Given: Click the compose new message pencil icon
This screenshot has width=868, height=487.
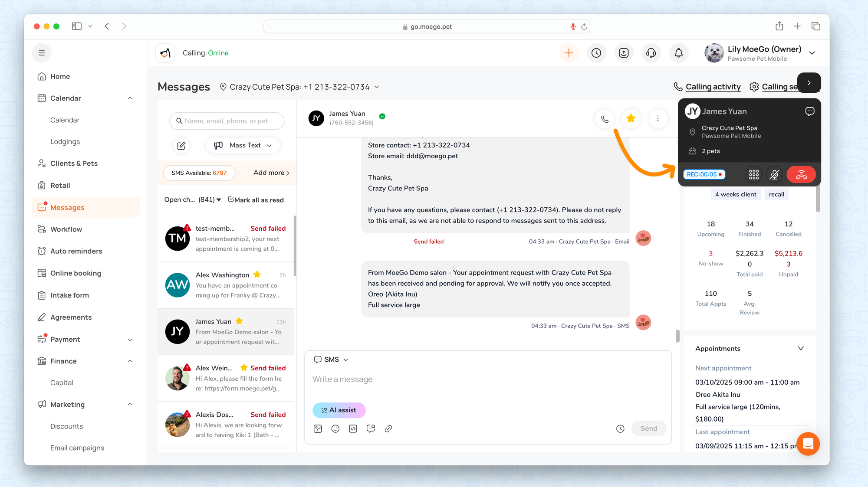Looking at the screenshot, I should tap(181, 146).
